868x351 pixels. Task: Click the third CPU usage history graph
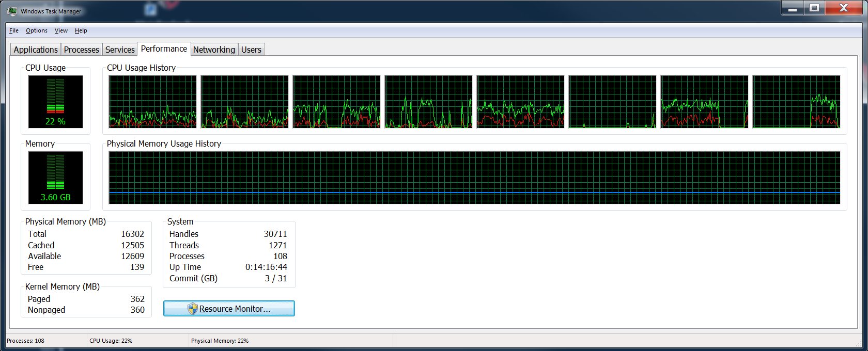click(x=336, y=102)
